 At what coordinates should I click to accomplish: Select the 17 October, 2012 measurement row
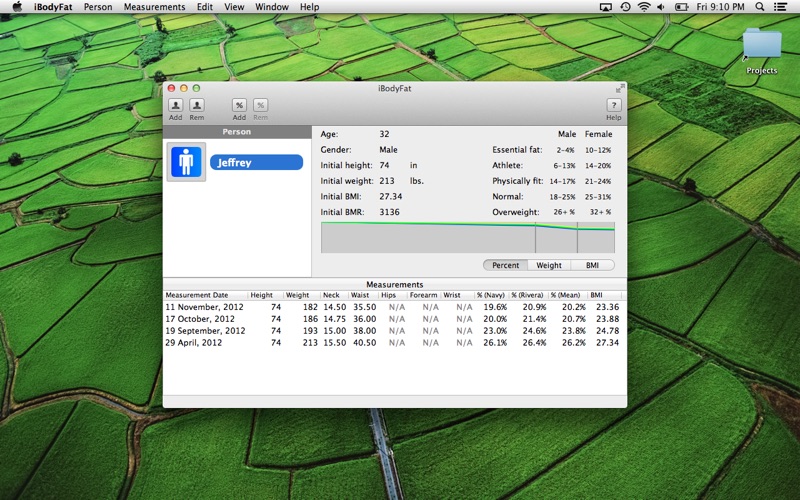coord(394,319)
